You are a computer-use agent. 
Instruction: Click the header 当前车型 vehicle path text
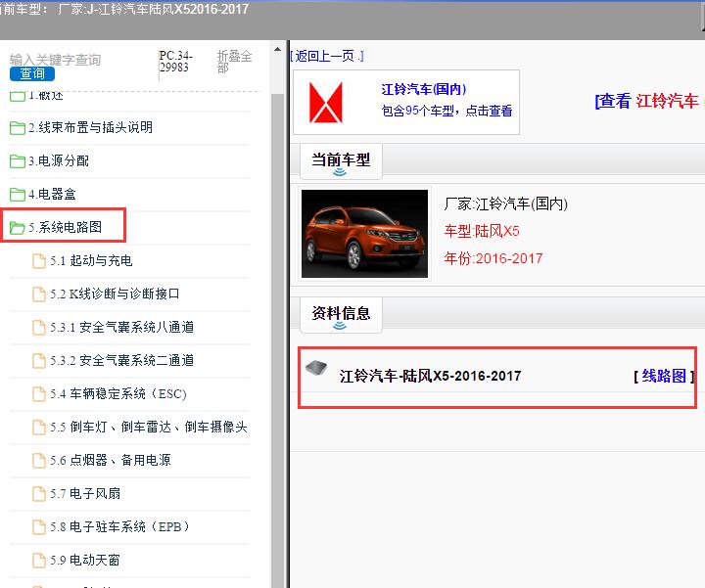pyautogui.click(x=124, y=9)
